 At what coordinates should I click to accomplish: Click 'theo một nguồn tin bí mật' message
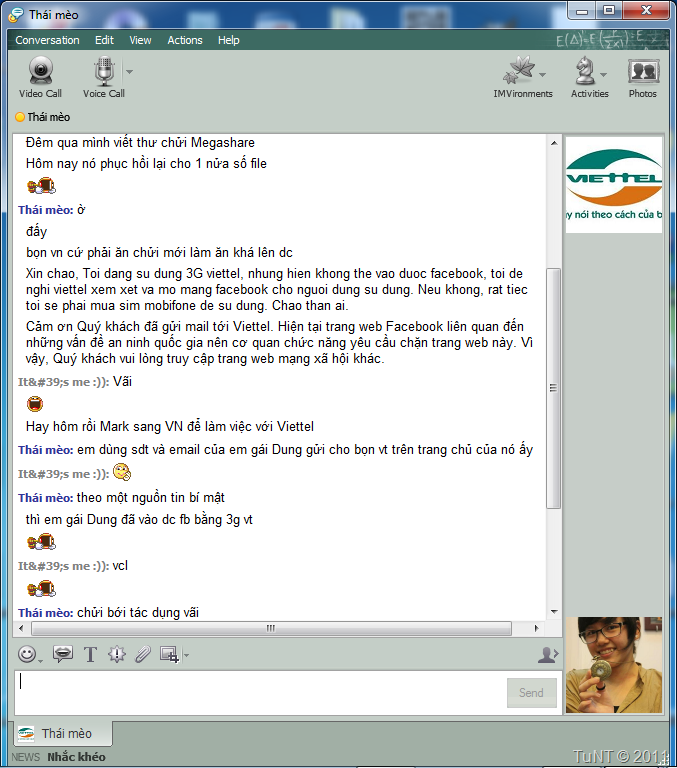pyautogui.click(x=150, y=498)
